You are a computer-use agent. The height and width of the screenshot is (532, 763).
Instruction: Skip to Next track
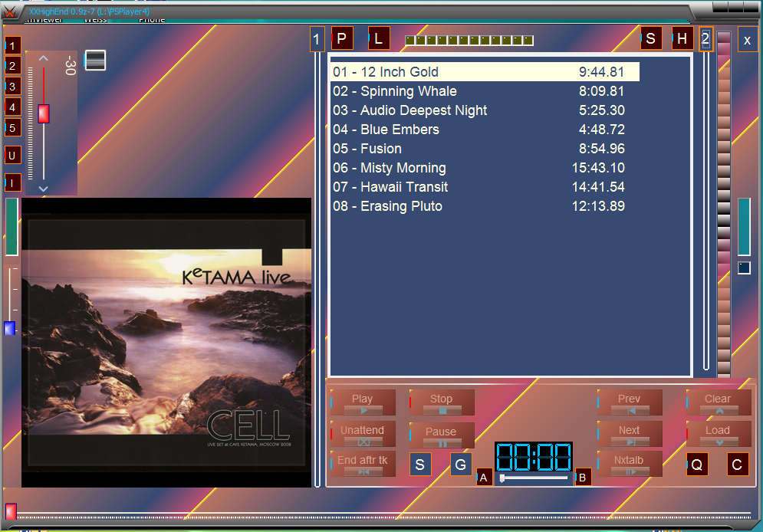(x=630, y=434)
